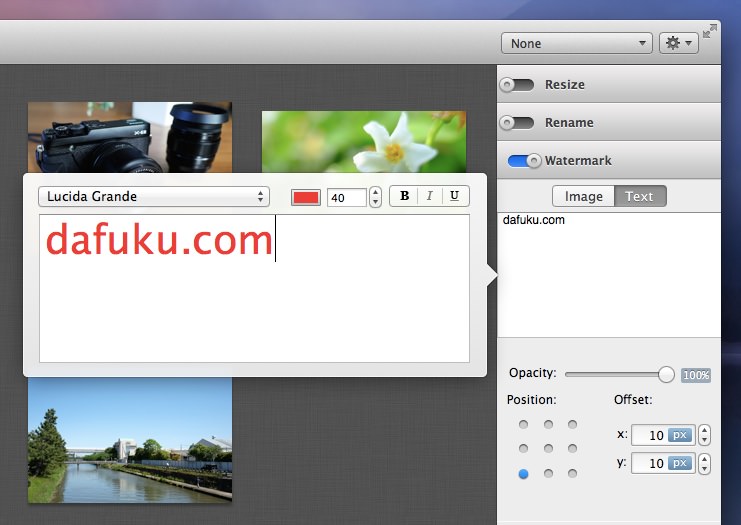Switch to the Image watermark tab

click(x=584, y=196)
